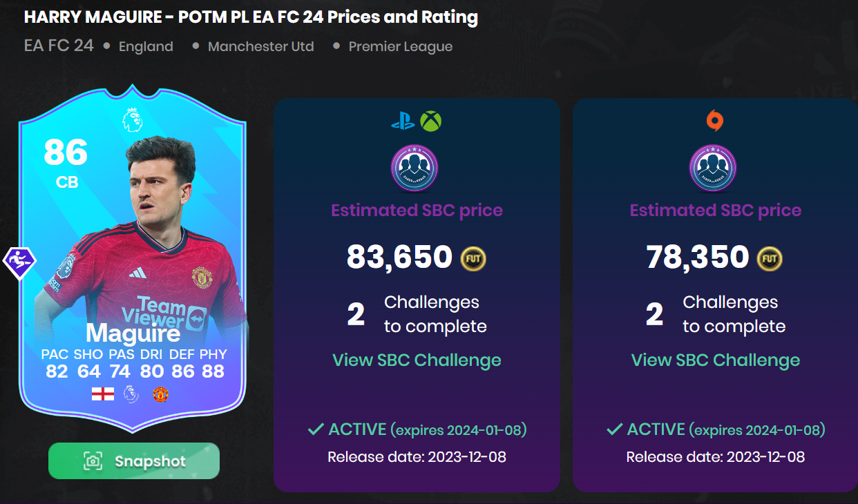Click the FUT coin icon beside 83,650
The image size is (858, 504).
click(474, 258)
